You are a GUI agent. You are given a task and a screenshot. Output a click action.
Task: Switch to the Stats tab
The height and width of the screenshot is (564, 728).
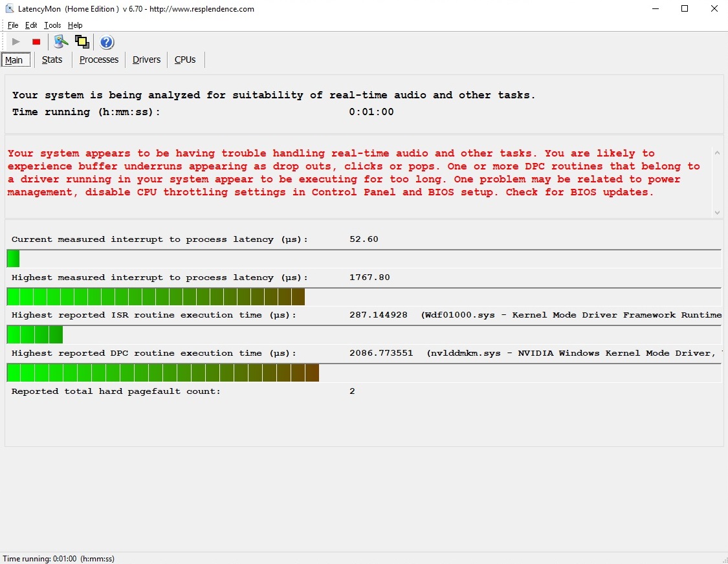52,60
